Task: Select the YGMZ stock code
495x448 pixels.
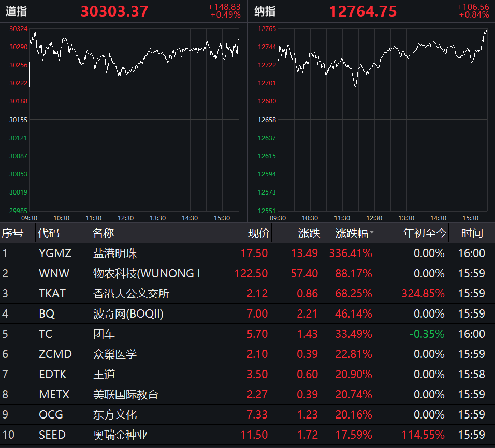Action: 55,253
